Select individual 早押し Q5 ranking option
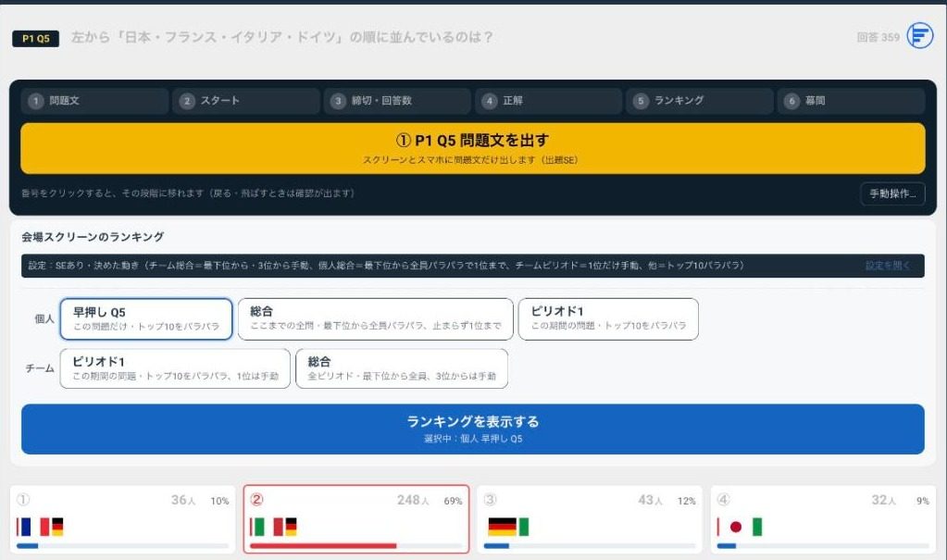Image resolution: width=947 pixels, height=560 pixels. tap(146, 319)
